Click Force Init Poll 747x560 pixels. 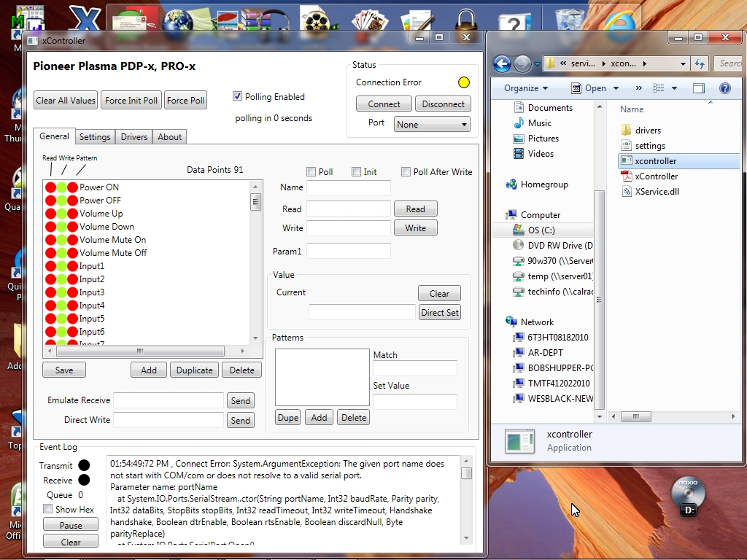131,100
